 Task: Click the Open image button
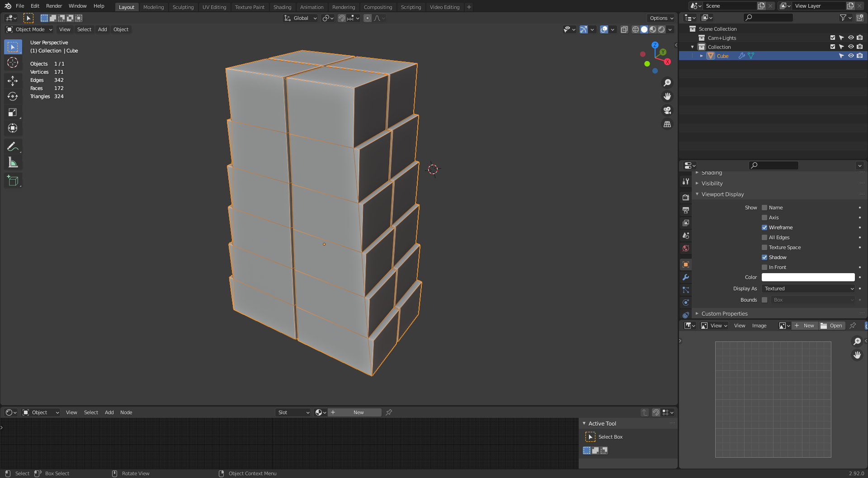point(832,326)
